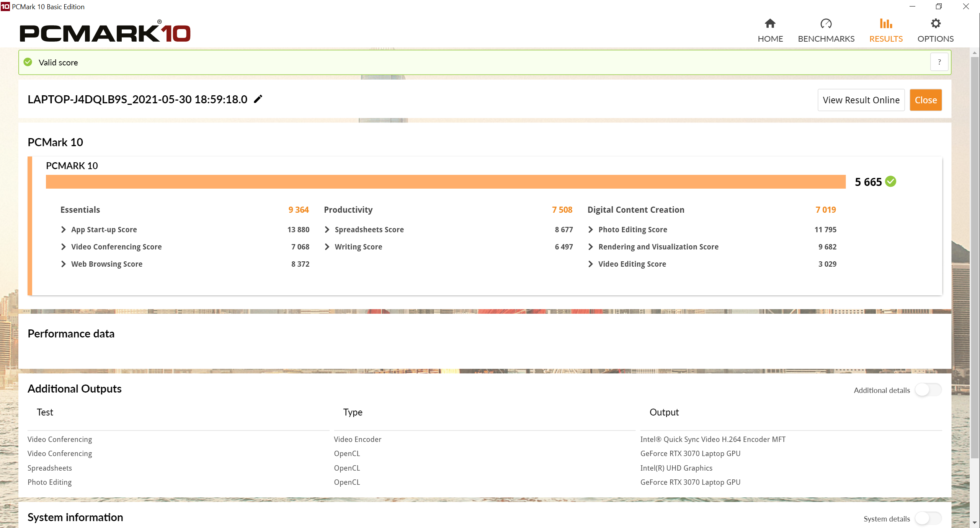
Task: Click the Writing value 6 497
Action: (564, 247)
